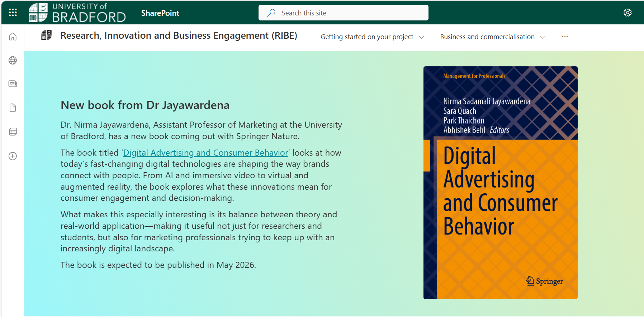The height and width of the screenshot is (317, 644).
Task: Expand the Getting started on your project chevron
Action: pos(422,37)
